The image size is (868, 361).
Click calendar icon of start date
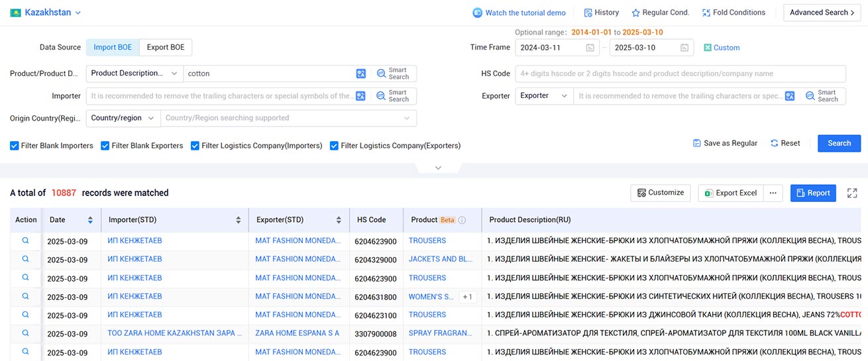tap(590, 48)
